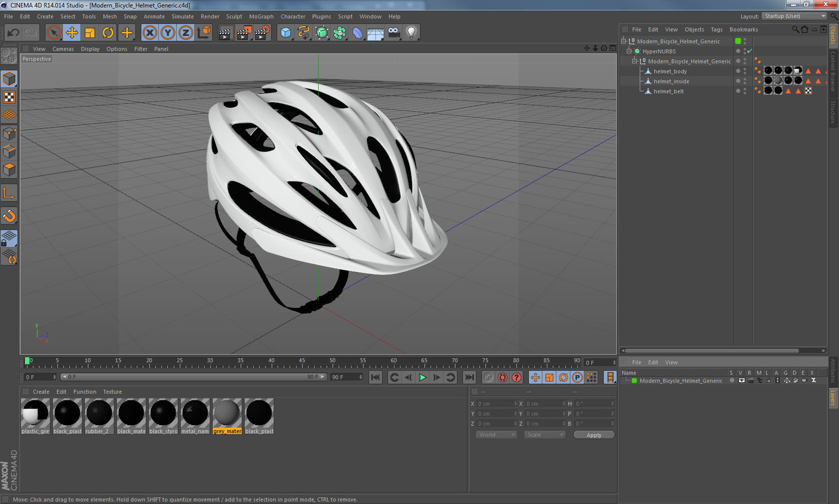Render to Picture Viewer

tap(244, 33)
